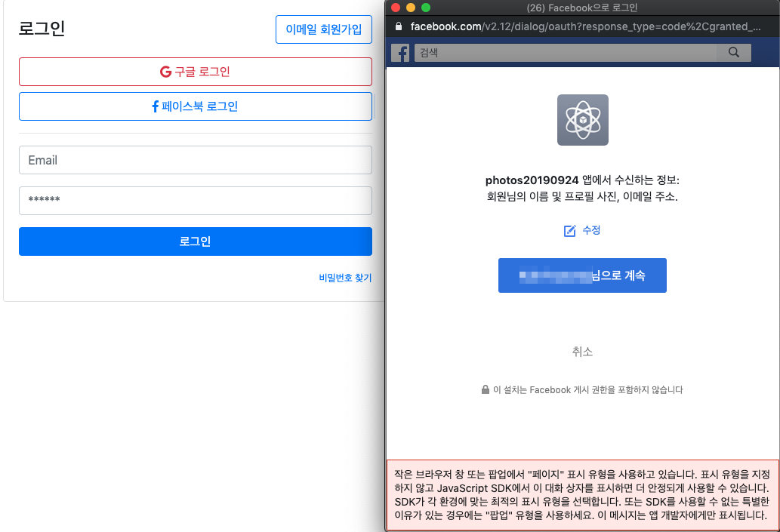Click the Facebook logo in the popup header
This screenshot has width=780, height=532.
tap(400, 53)
